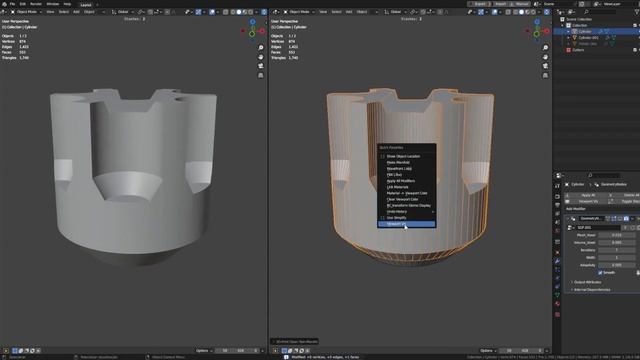Toggle Use Simplify in Quick Favorites
This screenshot has width=640, height=360.
[397, 218]
